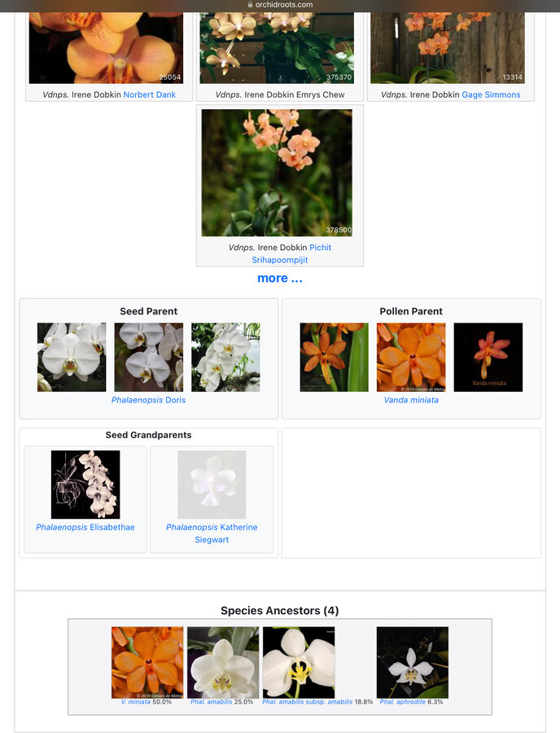Image resolution: width=560 pixels, height=733 pixels.
Task: Select the first Phalaenopsis Doris thumbnail
Action: pyautogui.click(x=72, y=358)
